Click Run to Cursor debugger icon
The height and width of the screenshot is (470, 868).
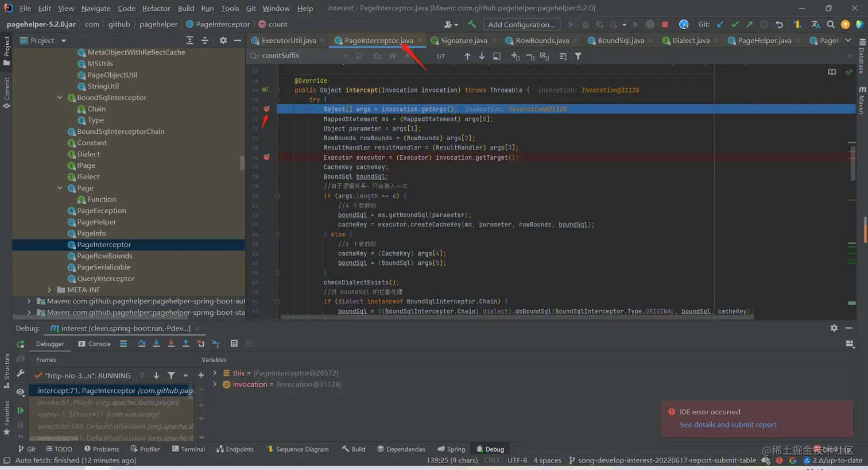click(216, 344)
